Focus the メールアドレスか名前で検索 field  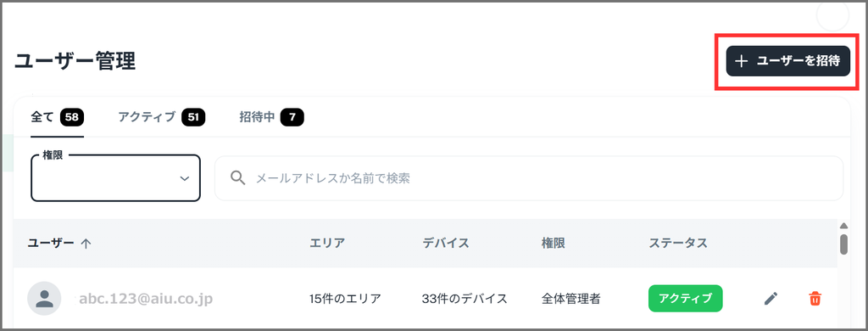pyautogui.click(x=529, y=178)
